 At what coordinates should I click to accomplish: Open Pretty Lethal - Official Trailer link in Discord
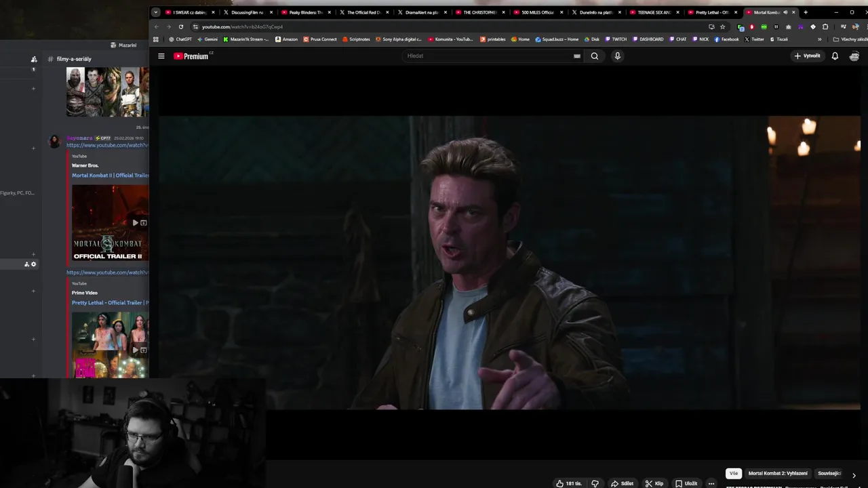(x=111, y=303)
